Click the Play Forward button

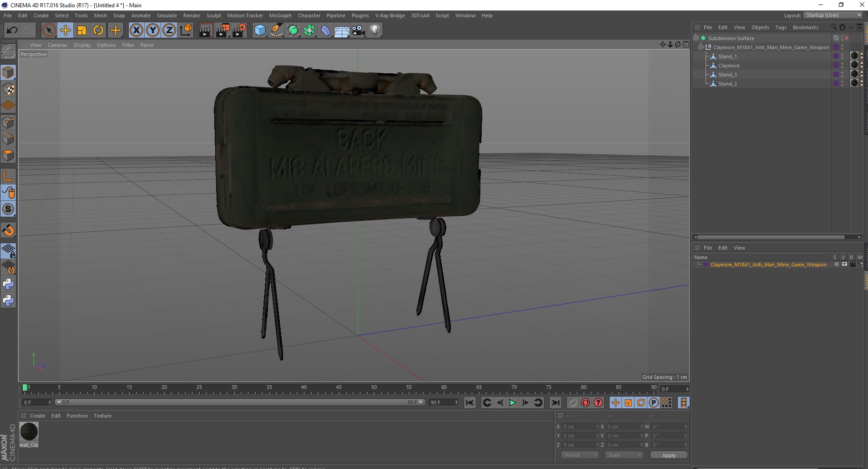pos(512,403)
